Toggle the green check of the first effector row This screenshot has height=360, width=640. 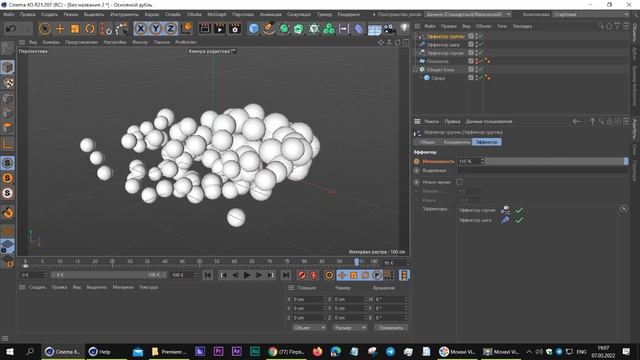tap(519, 210)
